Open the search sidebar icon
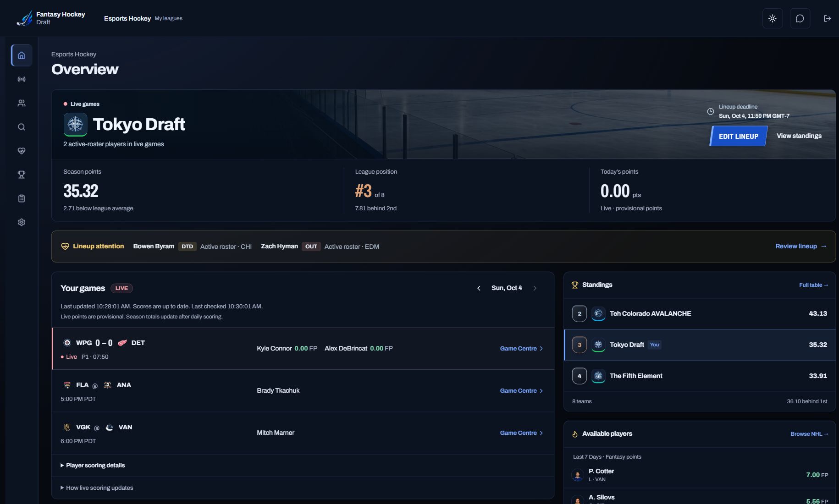The width and height of the screenshot is (839, 504). pyautogui.click(x=22, y=127)
